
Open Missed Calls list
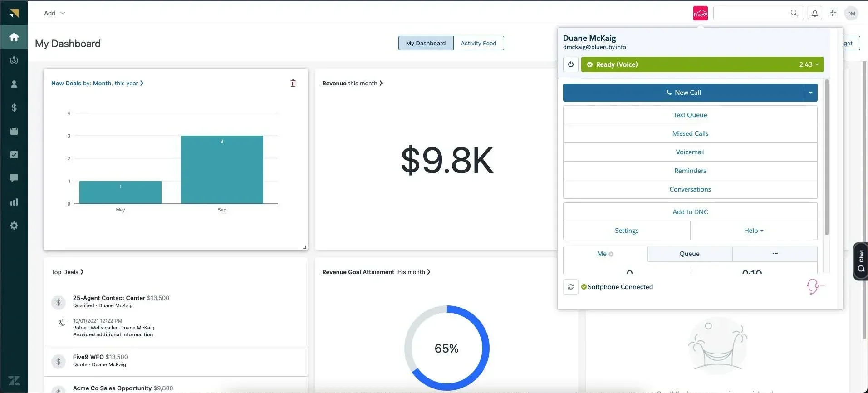pyautogui.click(x=690, y=133)
